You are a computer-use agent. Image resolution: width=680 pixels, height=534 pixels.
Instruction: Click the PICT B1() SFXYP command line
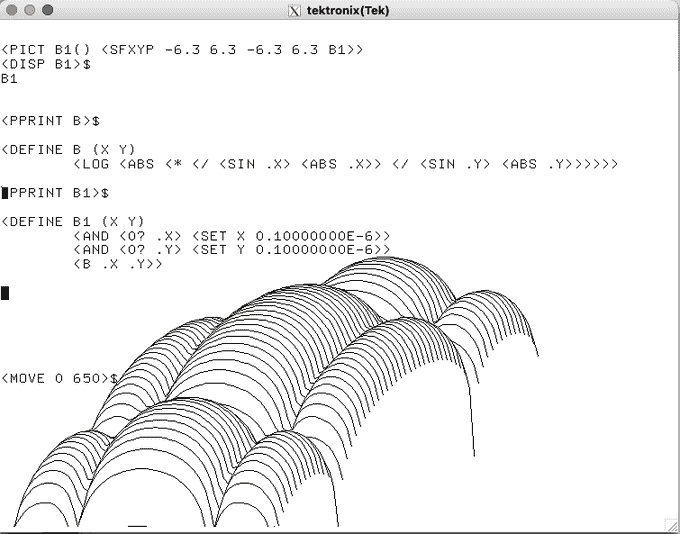pos(182,50)
